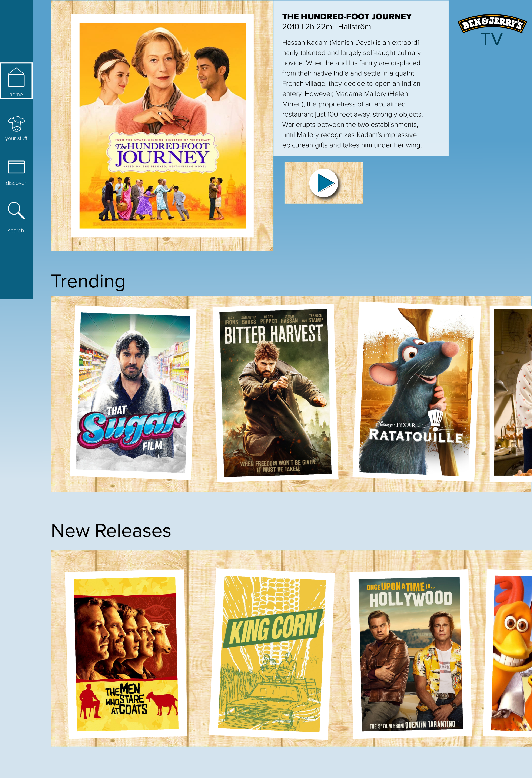
Task: Select the discover window icon
Action: click(16, 167)
